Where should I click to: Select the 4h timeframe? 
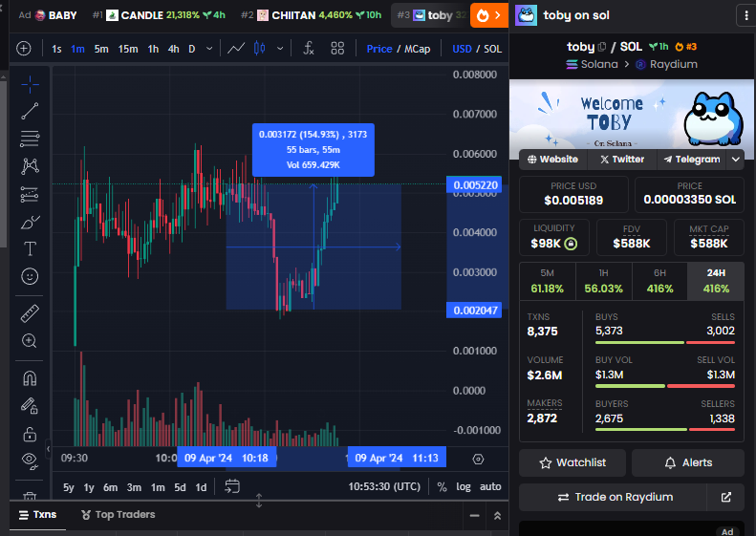174,49
